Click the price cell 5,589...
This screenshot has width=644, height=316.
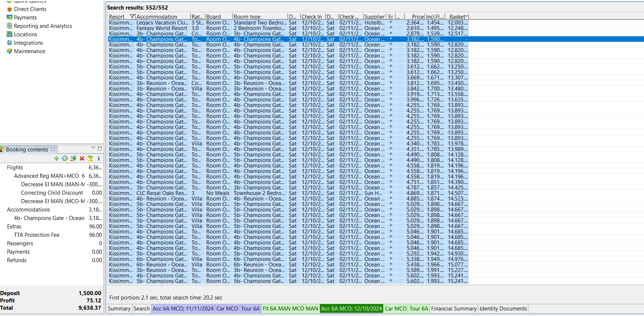415,270
